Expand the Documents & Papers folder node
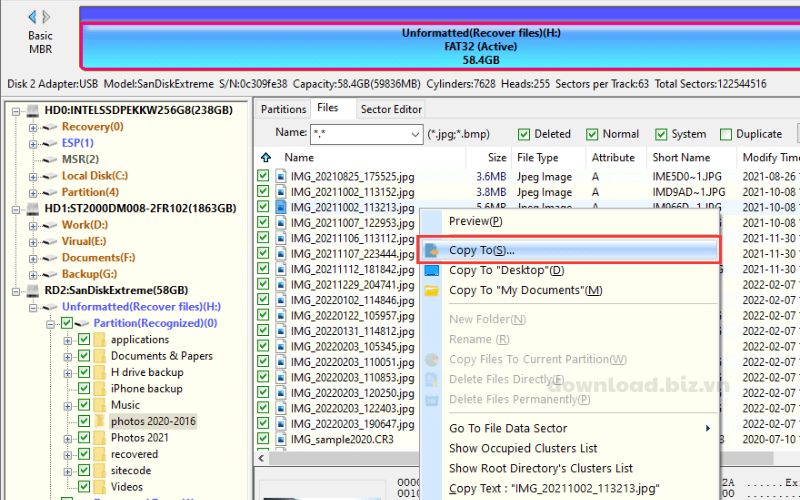800x500 pixels. [x=67, y=356]
